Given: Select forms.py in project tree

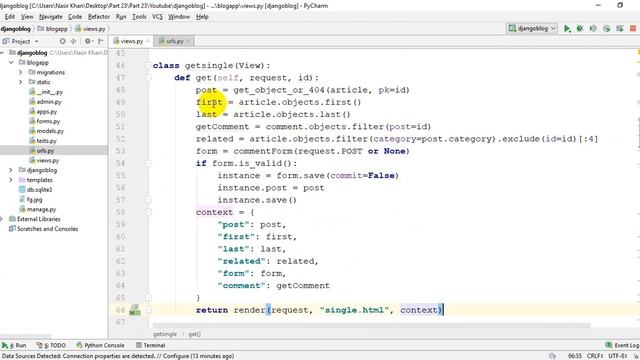Looking at the screenshot, I should point(44,122).
